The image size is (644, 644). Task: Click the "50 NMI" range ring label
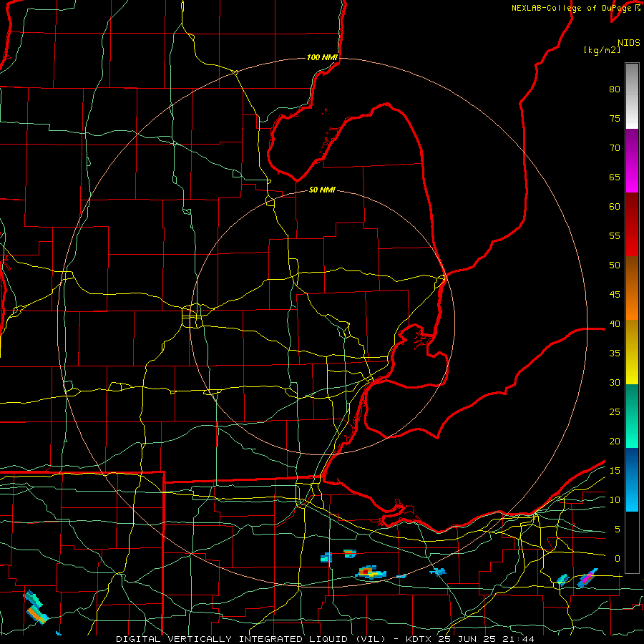click(x=322, y=190)
